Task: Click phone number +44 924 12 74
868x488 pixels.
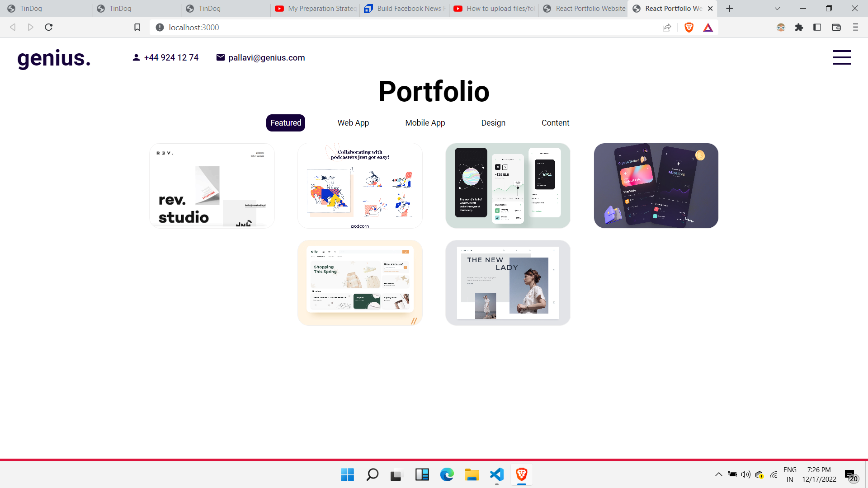Action: point(171,57)
